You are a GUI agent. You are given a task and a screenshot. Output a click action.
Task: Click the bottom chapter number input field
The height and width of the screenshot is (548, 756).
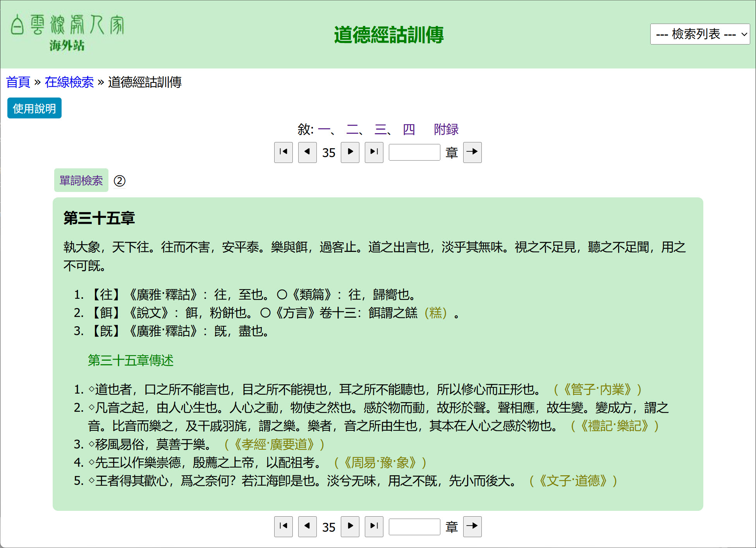click(x=414, y=526)
